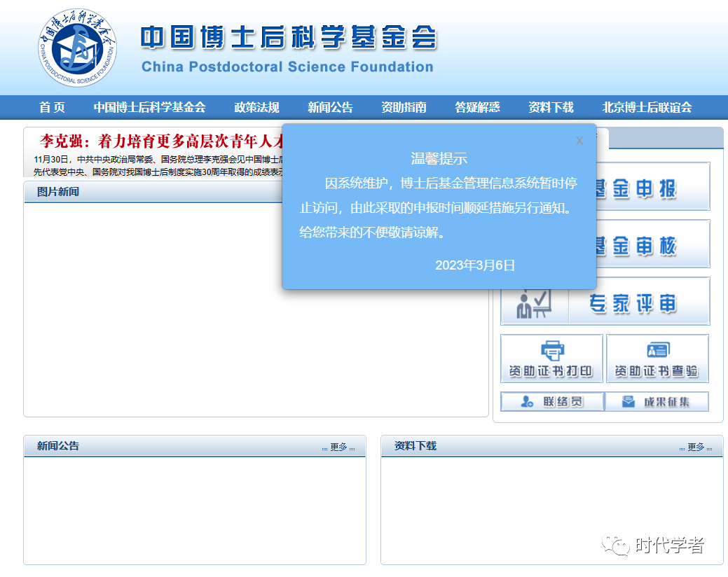Open 资助证书打印 text label
The image size is (728, 577).
[x=551, y=371]
